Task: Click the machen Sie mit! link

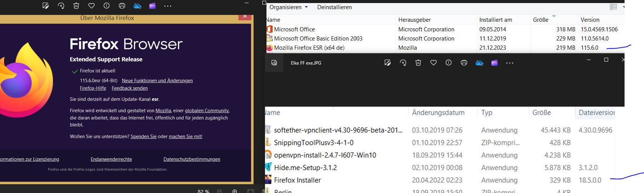Action: point(185,136)
